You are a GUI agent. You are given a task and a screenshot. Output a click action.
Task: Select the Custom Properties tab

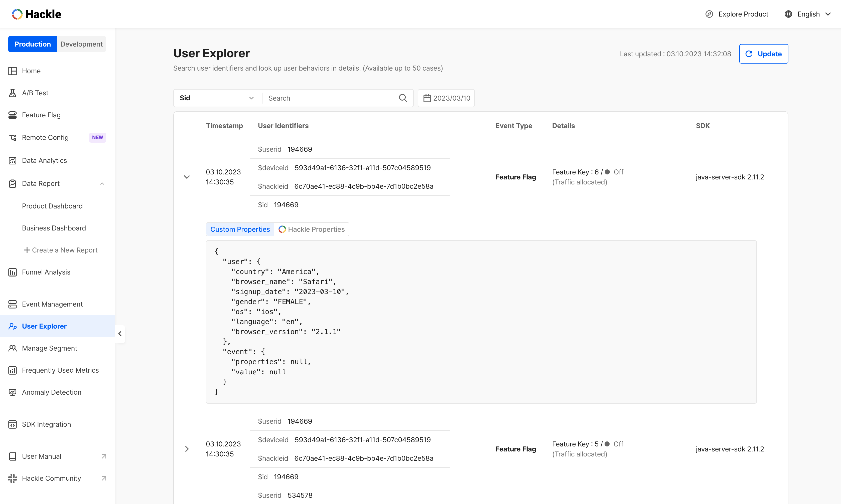[x=240, y=229]
